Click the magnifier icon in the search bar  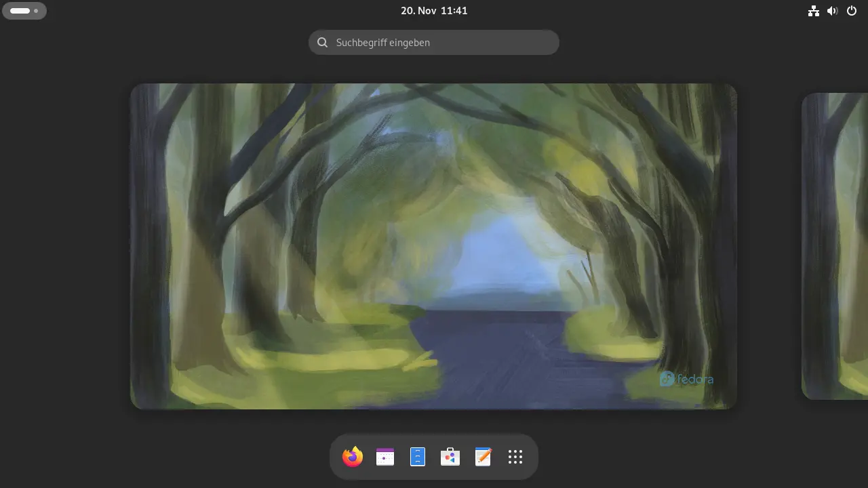point(323,43)
